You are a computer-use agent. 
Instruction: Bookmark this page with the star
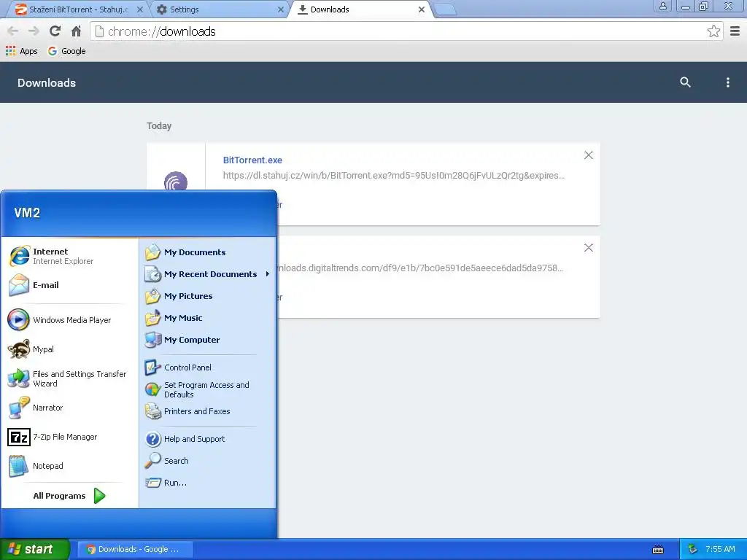713,31
